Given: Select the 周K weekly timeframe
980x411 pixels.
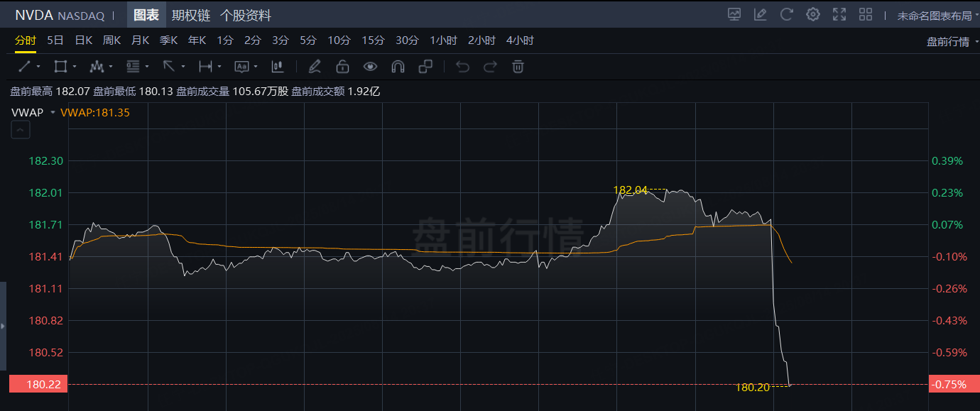Looking at the screenshot, I should pos(112,40).
